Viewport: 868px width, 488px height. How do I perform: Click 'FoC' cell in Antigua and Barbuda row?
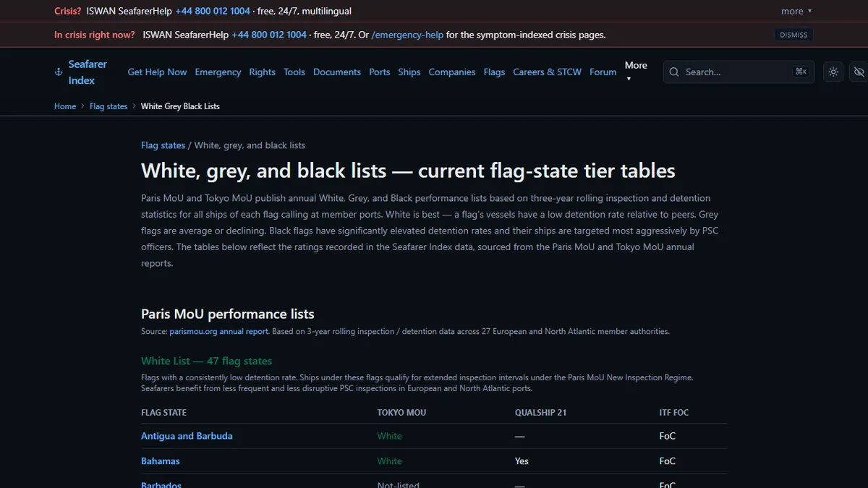667,436
